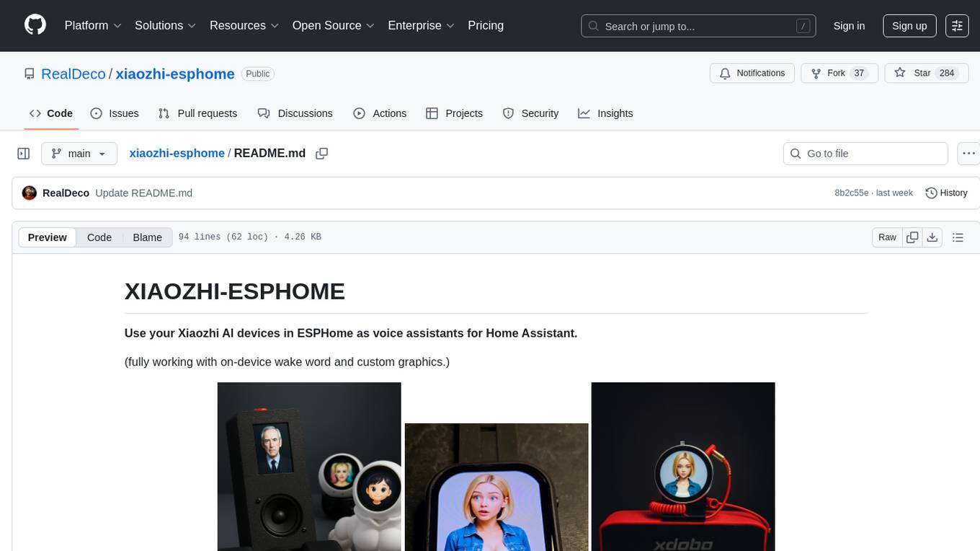Select the Code view toggle
Viewport: 980px width, 551px height.
point(99,237)
